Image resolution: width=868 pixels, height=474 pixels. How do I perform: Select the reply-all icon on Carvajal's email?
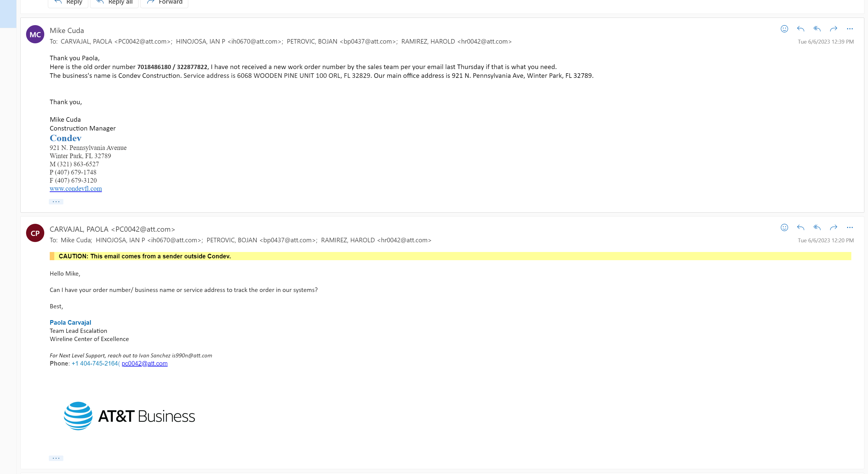click(x=817, y=227)
